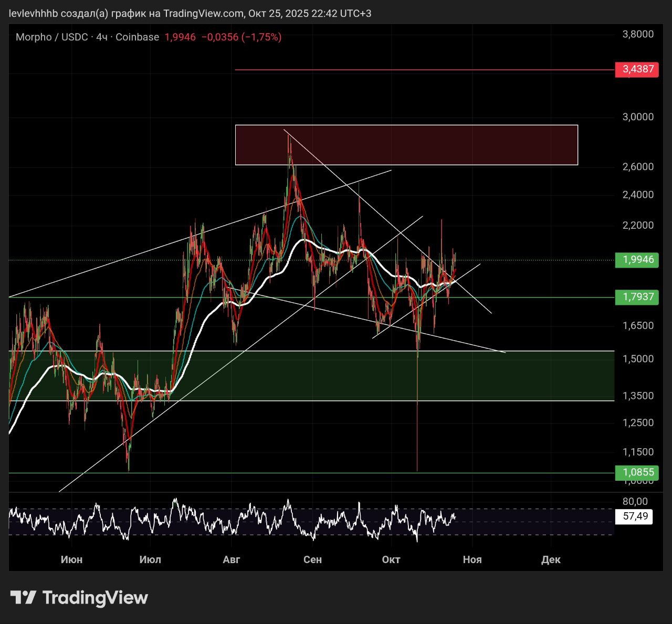Viewport: 672px width, 624px height.
Task: Click the 3,0000 price axis label
Action: pyautogui.click(x=637, y=117)
